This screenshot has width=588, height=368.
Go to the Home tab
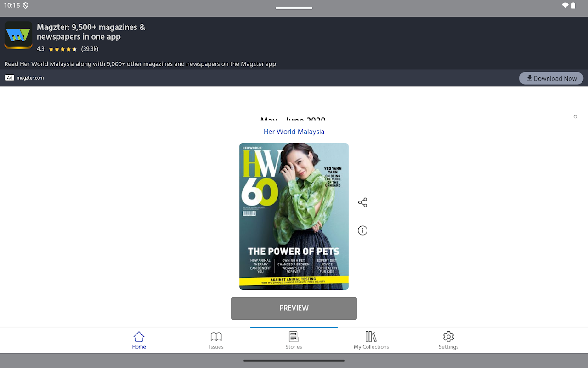point(139,340)
